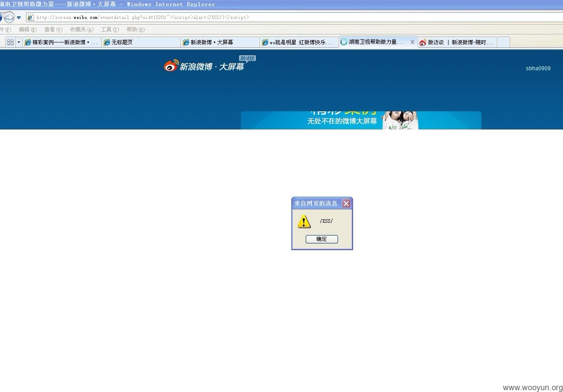Click the Weibo icon on 微访谈 tab
The image size is (563, 392).
tap(423, 42)
